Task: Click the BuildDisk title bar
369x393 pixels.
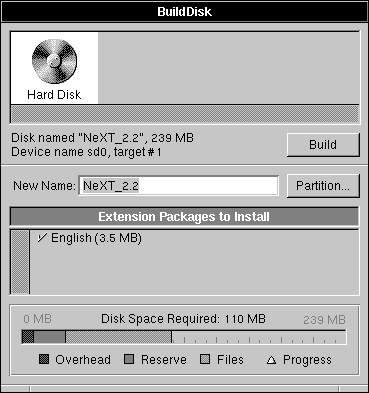Action: [x=184, y=11]
